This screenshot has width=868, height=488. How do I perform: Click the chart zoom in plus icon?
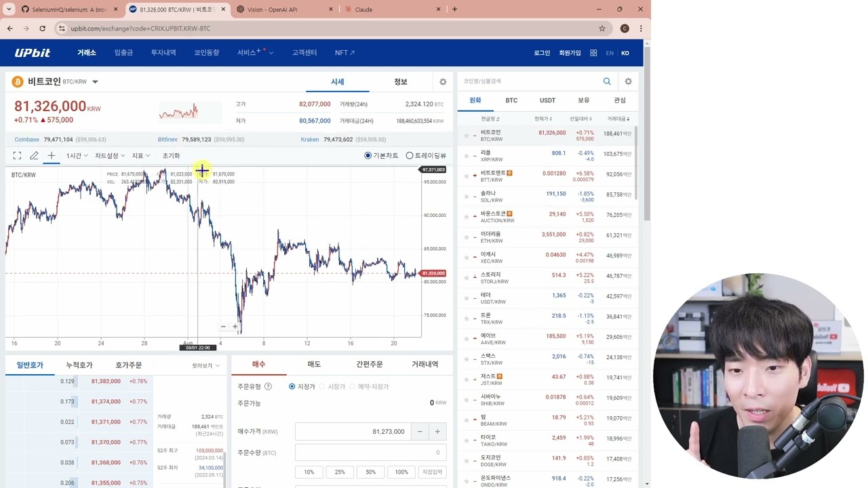235,327
